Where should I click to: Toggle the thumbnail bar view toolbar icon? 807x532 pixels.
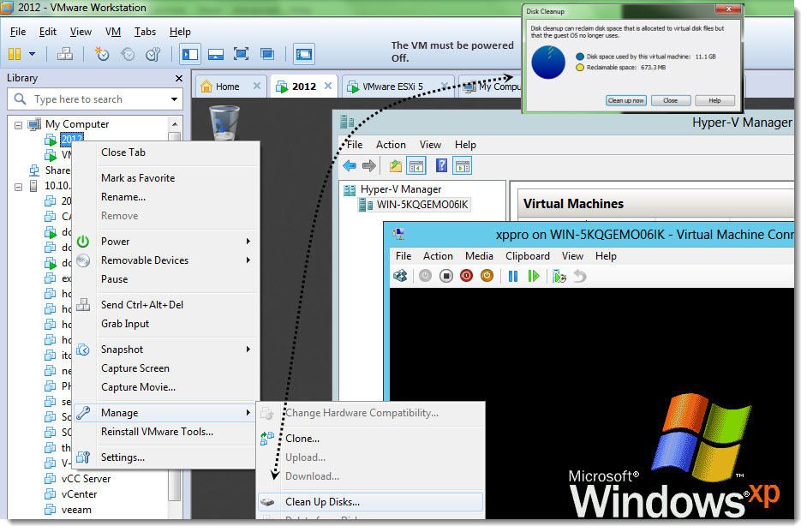click(216, 53)
